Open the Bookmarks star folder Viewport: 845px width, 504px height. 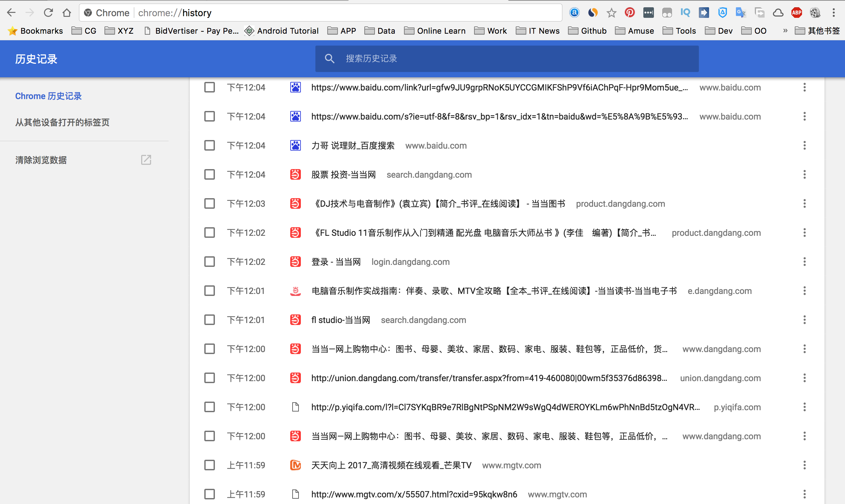(35, 31)
